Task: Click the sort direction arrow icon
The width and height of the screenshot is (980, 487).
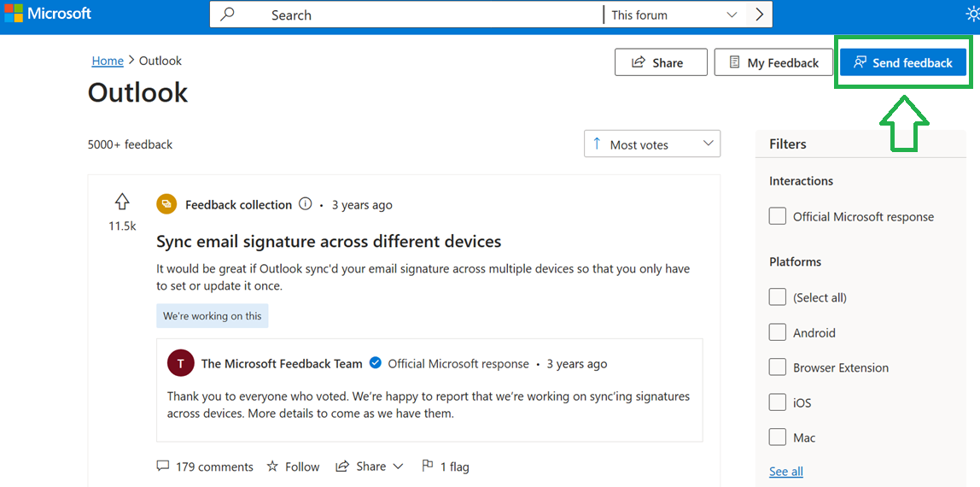Action: (596, 144)
